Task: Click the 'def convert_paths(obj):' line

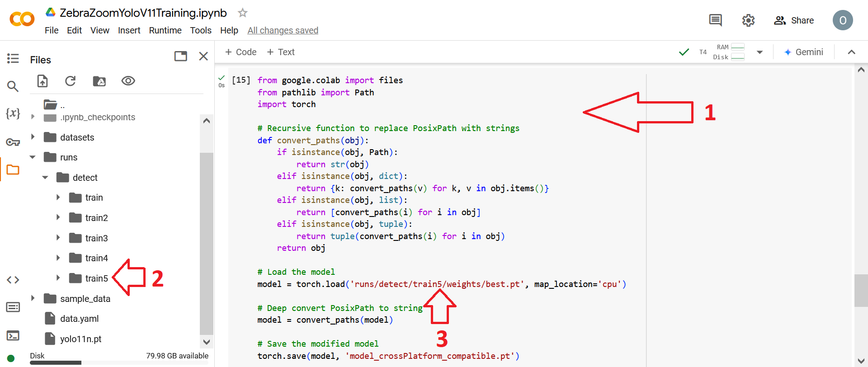Action: coord(313,140)
